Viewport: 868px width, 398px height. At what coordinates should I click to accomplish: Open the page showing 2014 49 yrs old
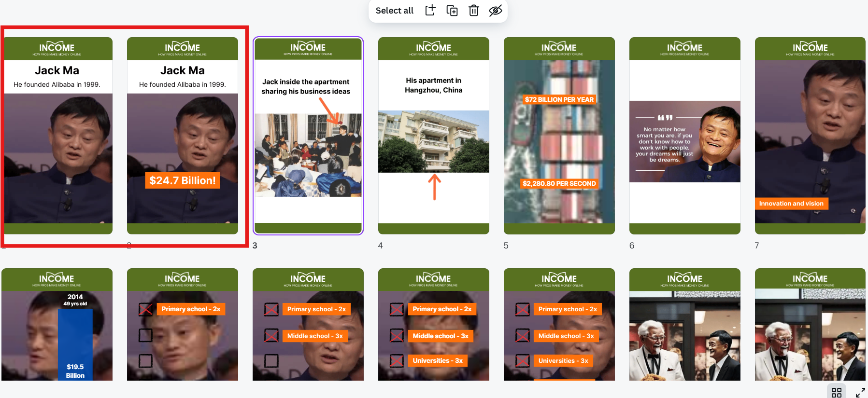(x=57, y=325)
